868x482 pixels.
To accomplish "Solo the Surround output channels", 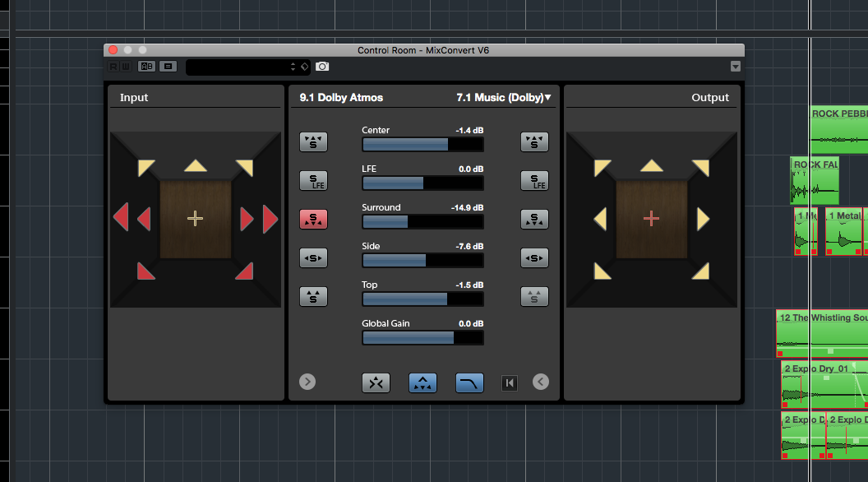I will click(535, 220).
